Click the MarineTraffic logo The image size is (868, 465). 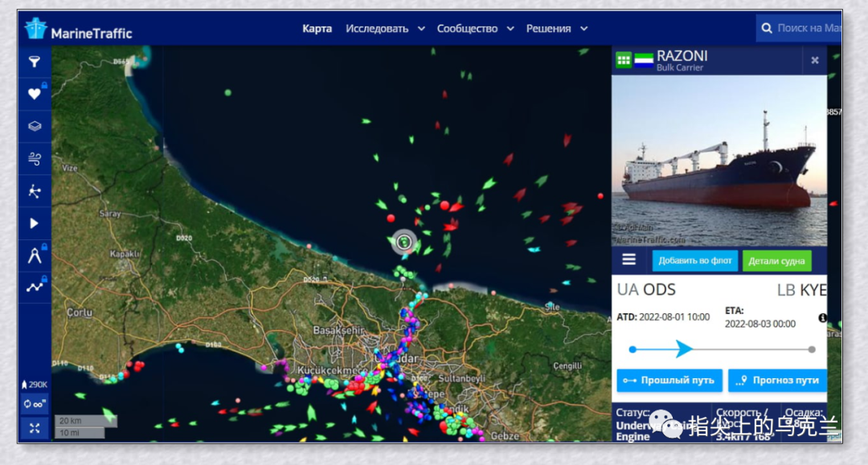[x=79, y=29]
